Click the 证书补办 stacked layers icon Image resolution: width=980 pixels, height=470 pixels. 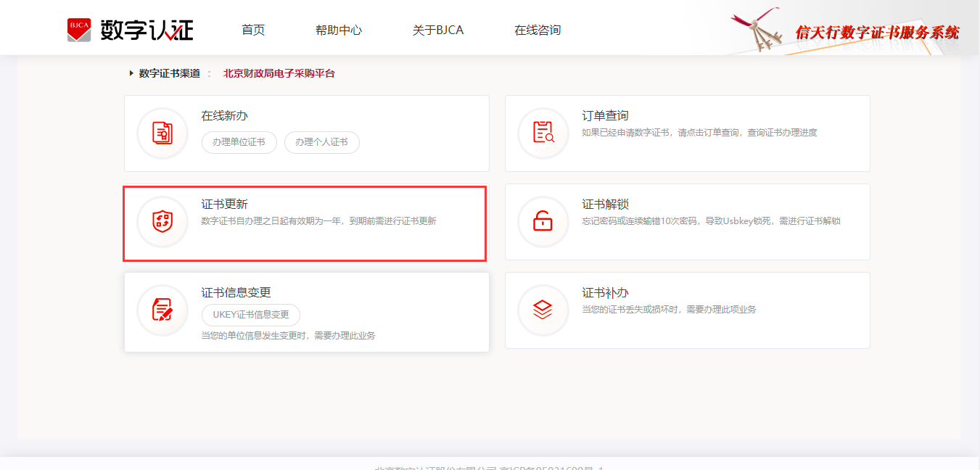pos(543,310)
